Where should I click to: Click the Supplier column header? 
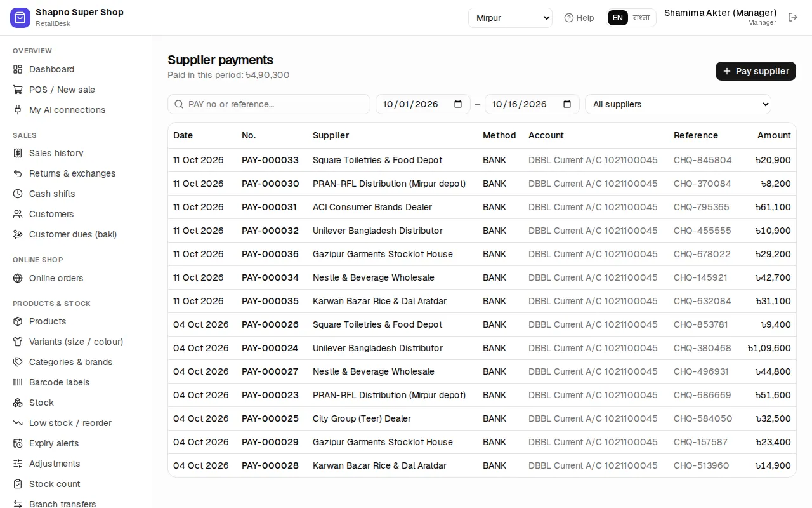click(331, 135)
